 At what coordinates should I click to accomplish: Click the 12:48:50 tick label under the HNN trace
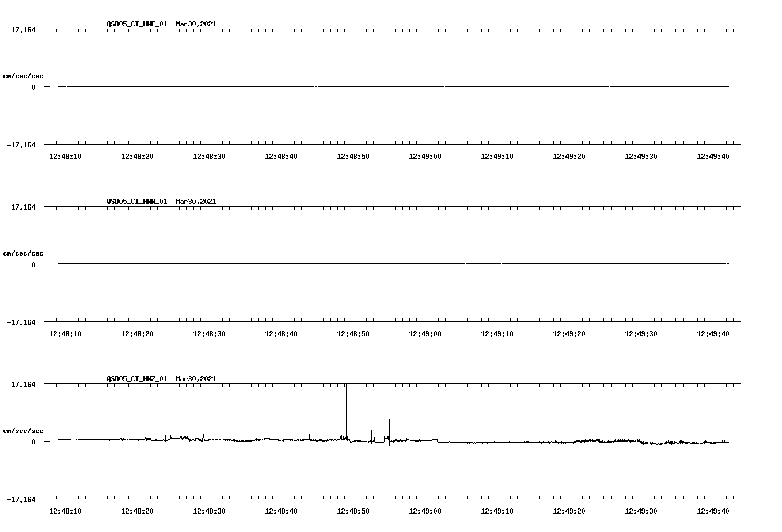(x=353, y=333)
